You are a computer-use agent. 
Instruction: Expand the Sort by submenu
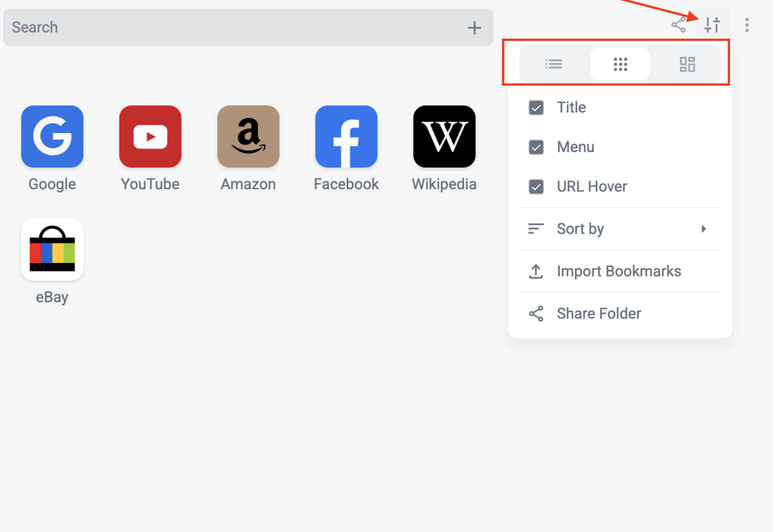[x=620, y=229]
